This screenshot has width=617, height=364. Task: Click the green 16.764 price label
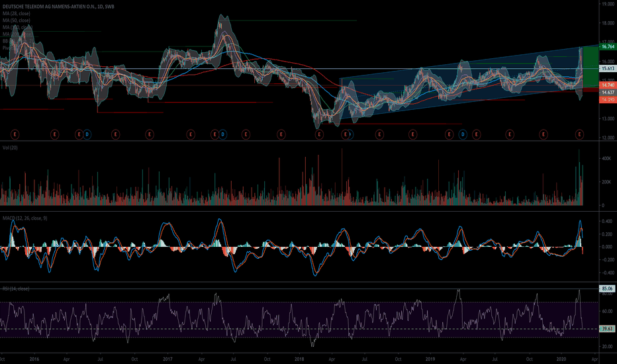pyautogui.click(x=608, y=46)
